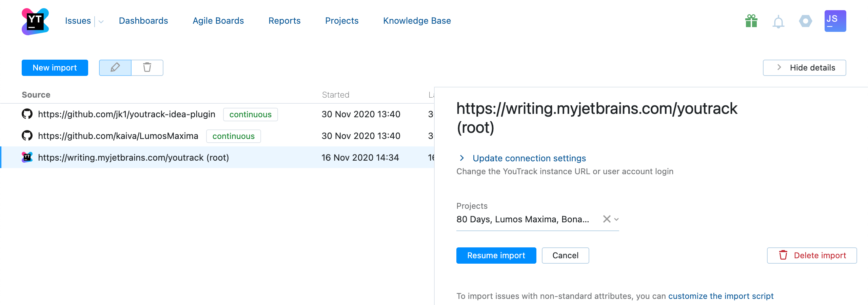Click the Delete import button
The image size is (868, 305).
coord(812,255)
